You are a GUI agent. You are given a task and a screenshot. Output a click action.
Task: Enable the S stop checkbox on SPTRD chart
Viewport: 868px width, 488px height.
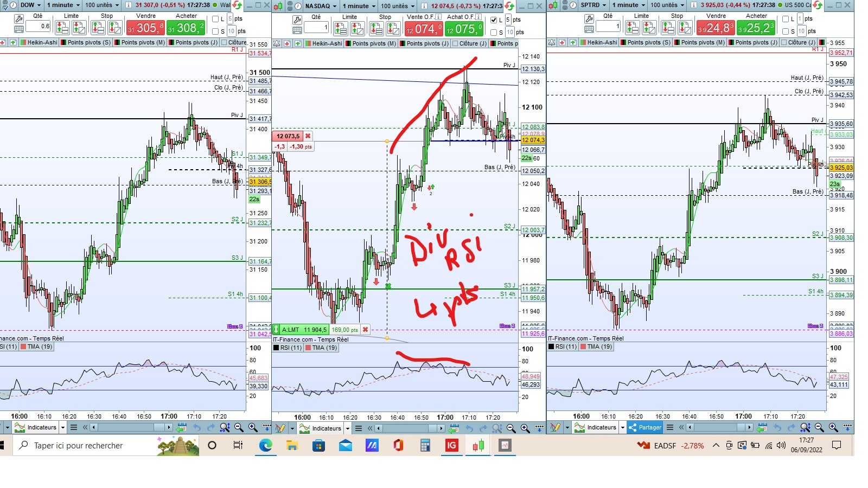tap(786, 31)
